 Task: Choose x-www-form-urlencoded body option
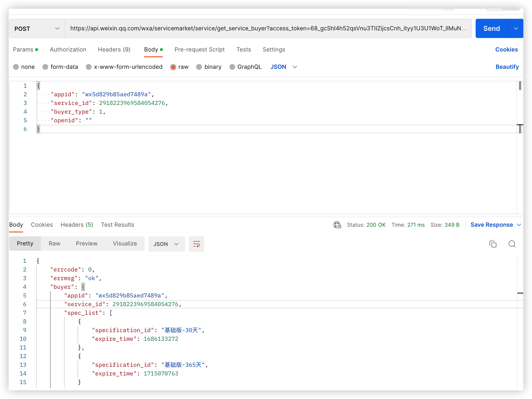click(89, 67)
